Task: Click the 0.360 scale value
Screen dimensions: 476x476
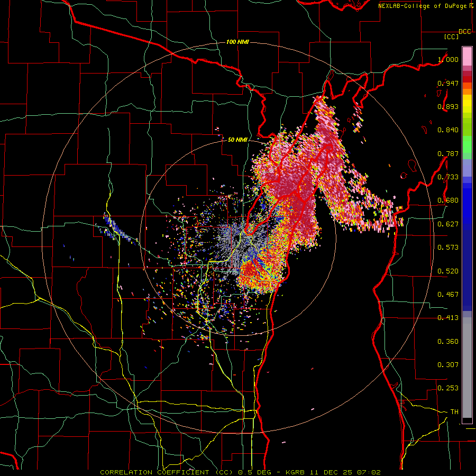Action: point(448,342)
